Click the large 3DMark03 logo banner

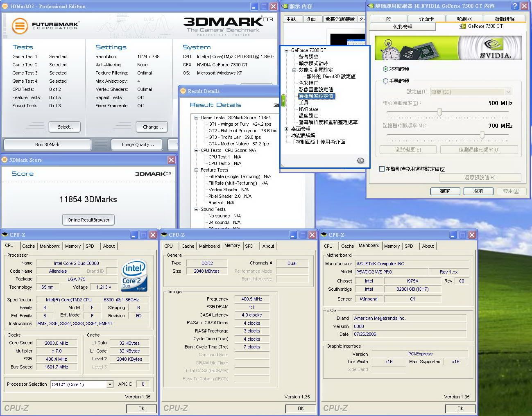coord(228,27)
